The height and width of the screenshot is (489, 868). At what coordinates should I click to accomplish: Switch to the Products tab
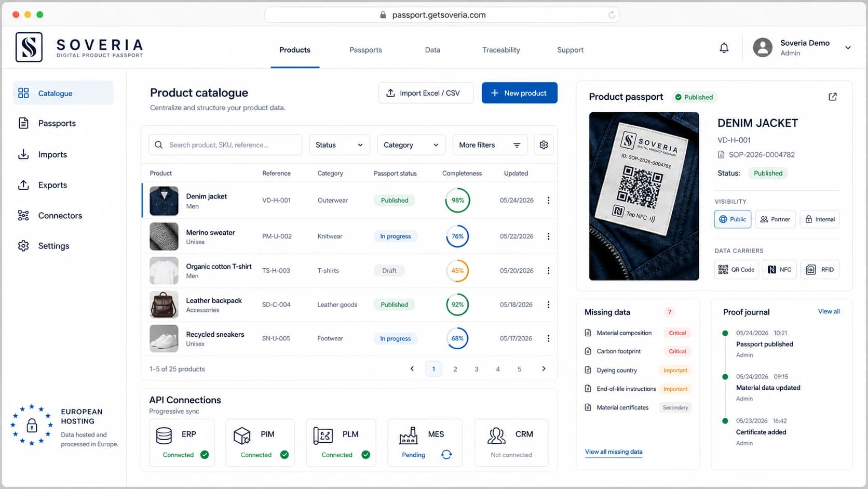[x=295, y=50]
